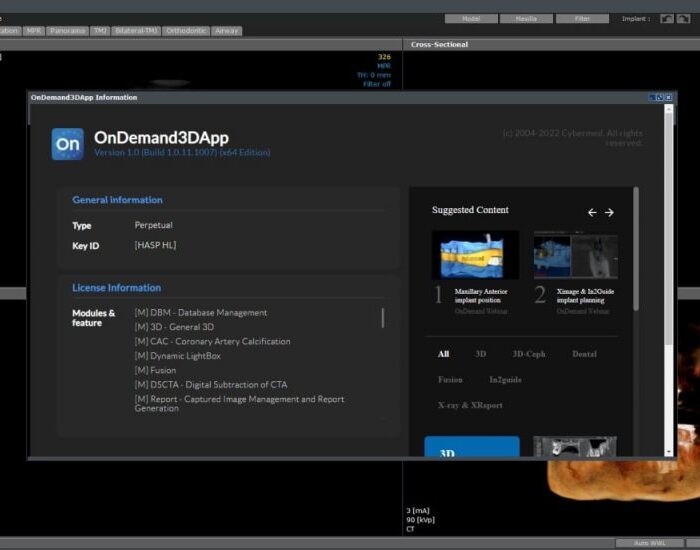This screenshot has height=550, width=700.
Task: Click the '90 [kVp]' overlay value
Action: point(420,520)
